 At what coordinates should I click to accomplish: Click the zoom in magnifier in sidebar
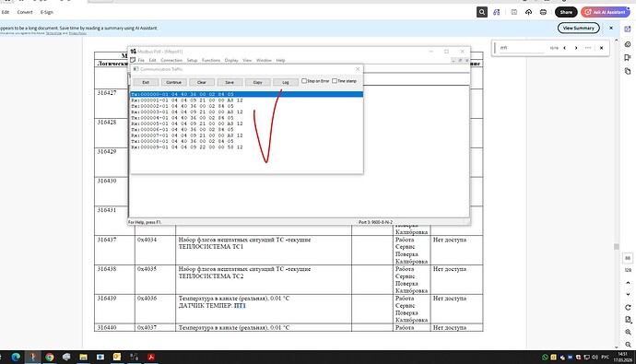[628, 332]
